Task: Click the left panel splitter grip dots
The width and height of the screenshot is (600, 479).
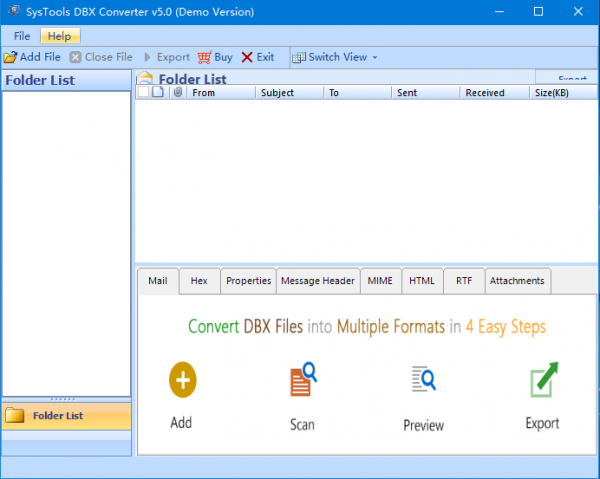Action: (63, 399)
